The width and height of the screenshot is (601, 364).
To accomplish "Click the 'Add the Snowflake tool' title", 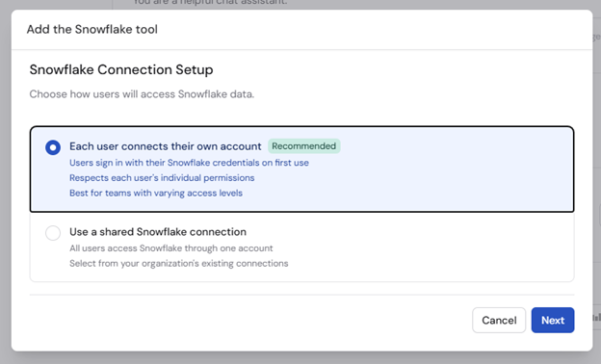I will coord(92,29).
